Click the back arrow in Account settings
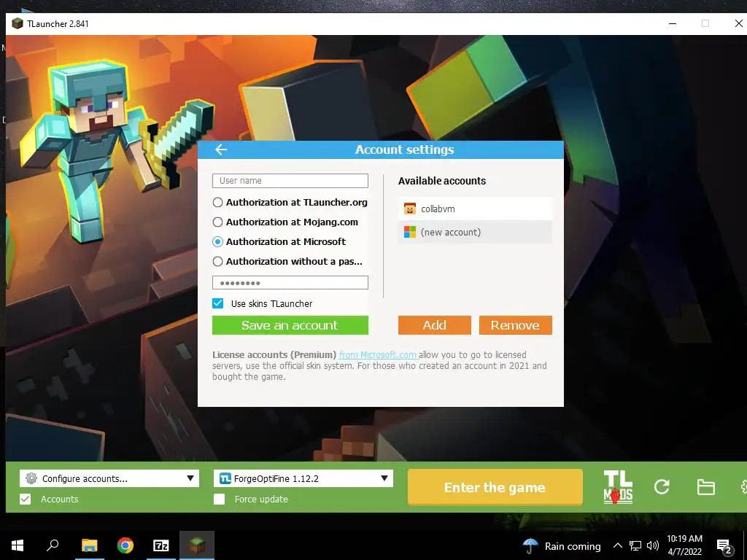 [x=221, y=149]
